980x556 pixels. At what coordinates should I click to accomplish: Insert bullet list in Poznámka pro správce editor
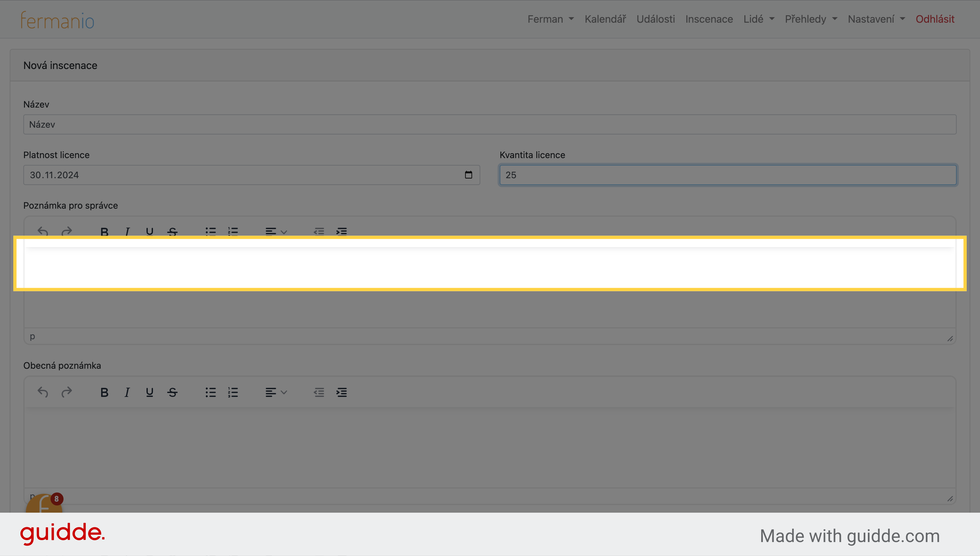pos(210,231)
